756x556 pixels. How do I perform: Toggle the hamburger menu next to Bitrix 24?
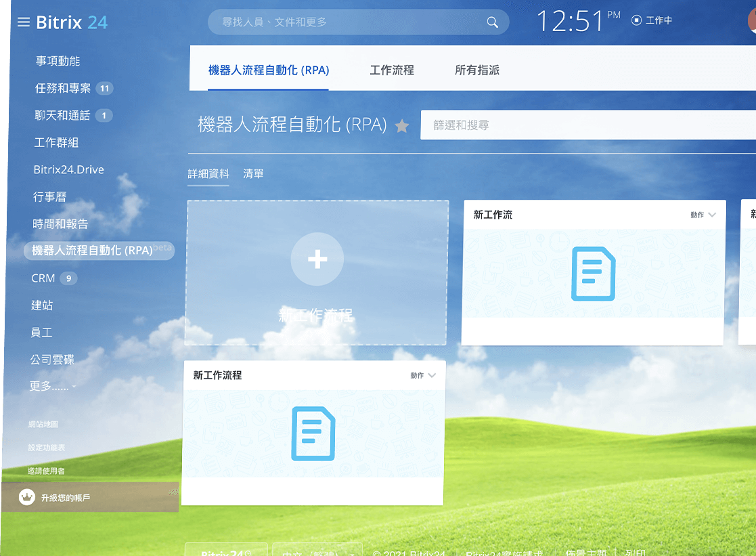pos(24,22)
